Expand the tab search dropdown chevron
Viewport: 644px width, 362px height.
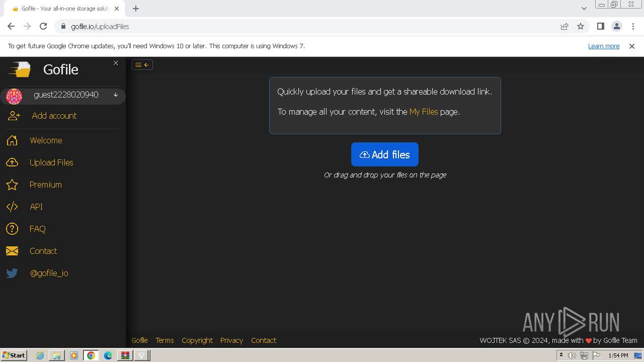pyautogui.click(x=584, y=9)
